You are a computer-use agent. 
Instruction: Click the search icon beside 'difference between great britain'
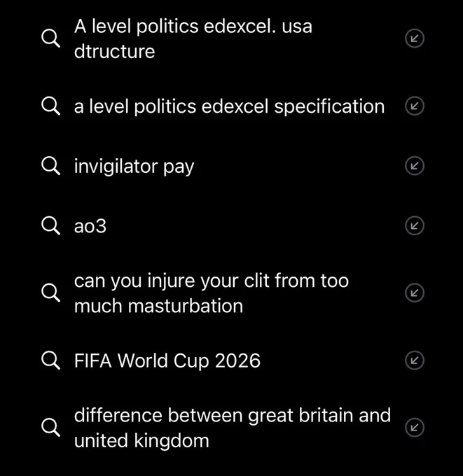coord(50,428)
